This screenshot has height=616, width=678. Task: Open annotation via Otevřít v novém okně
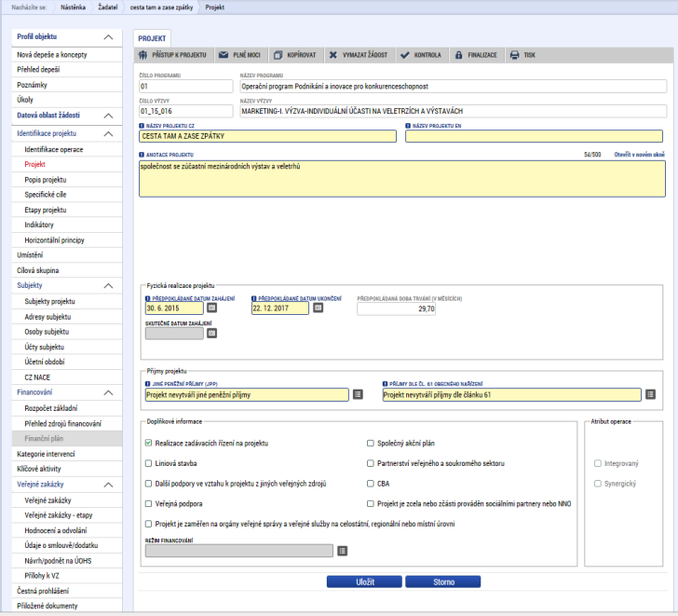640,155
